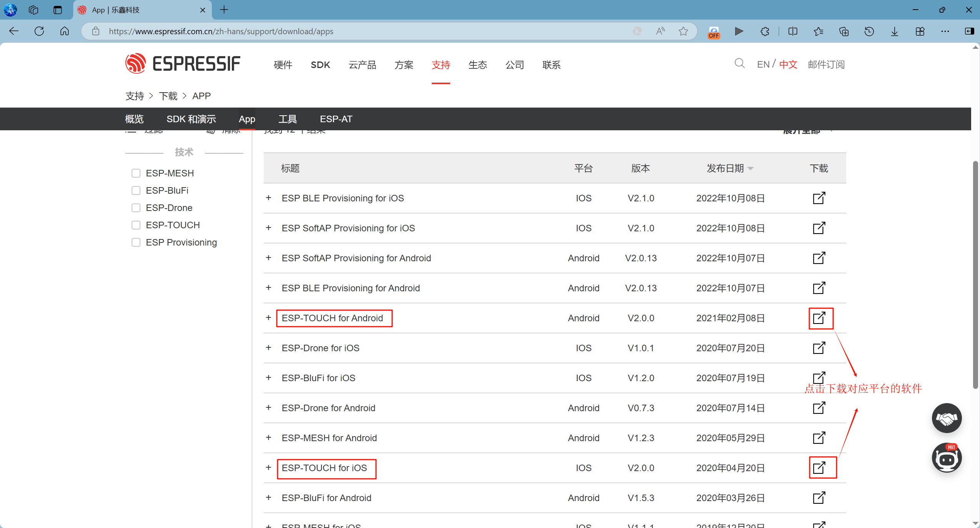Screen dimensions: 980x528
Task: Download ESP-MESH for Android app
Action: click(x=819, y=438)
